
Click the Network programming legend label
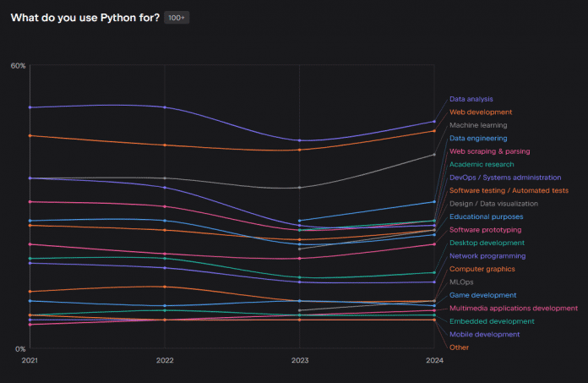coord(487,255)
